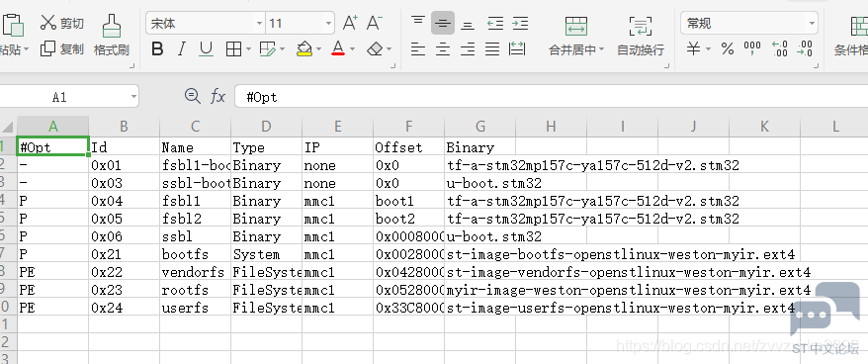Open the font name dropdown 宋体

point(260,24)
